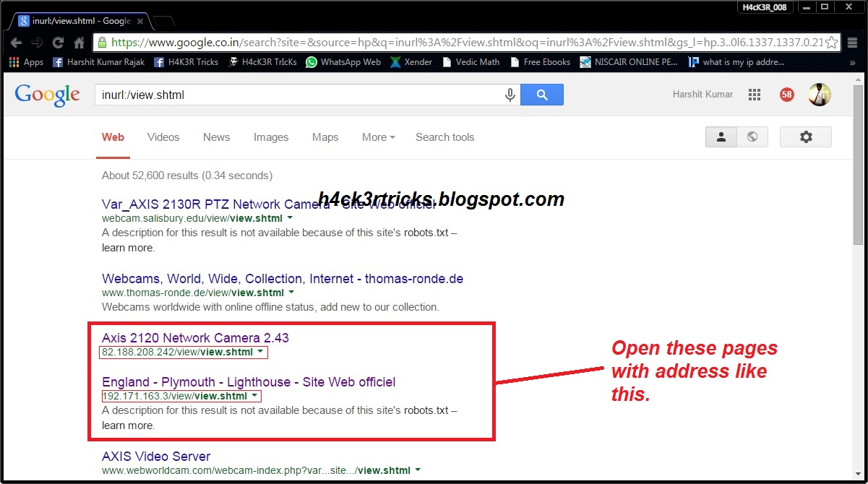
Task: Open the AXIS Video Server result
Action: coord(156,457)
